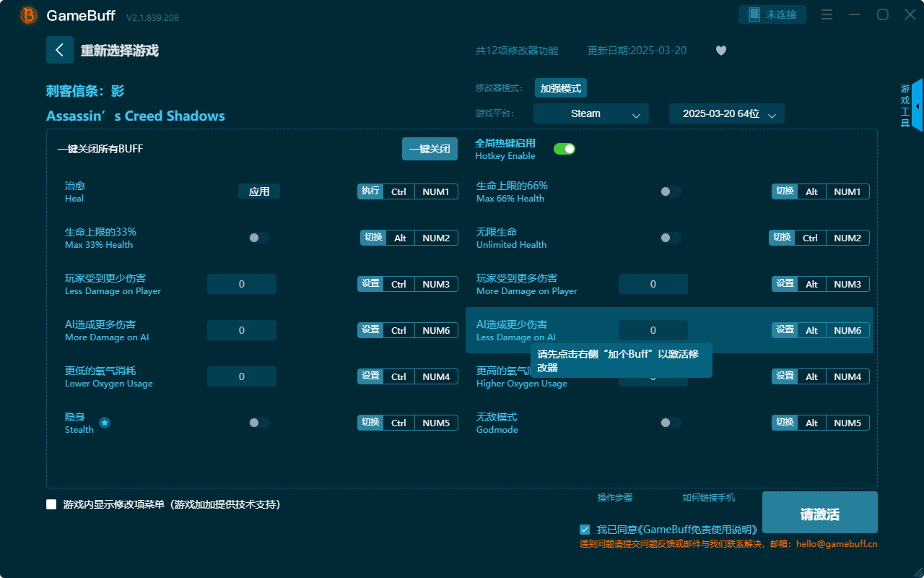Click the Less Damage on Player value field
924x578 pixels.
[241, 283]
